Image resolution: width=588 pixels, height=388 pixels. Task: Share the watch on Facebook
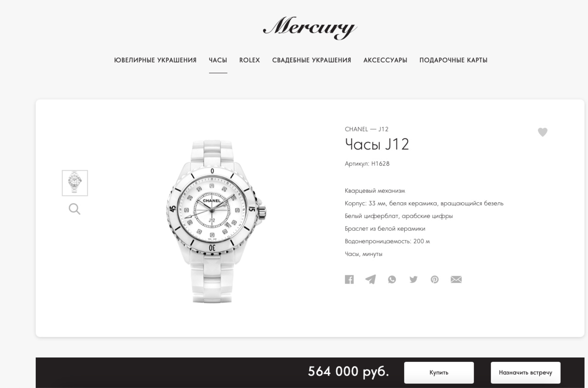coord(349,280)
